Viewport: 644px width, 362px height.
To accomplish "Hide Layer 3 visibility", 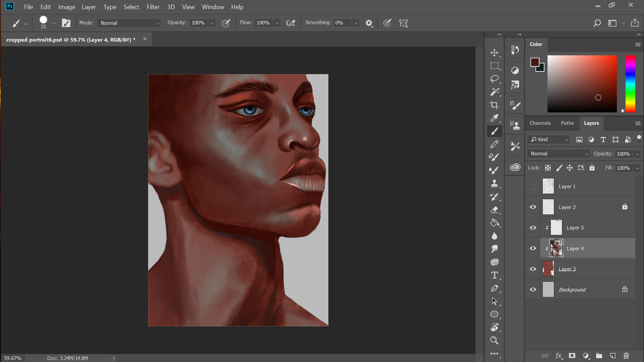I will coord(533,269).
